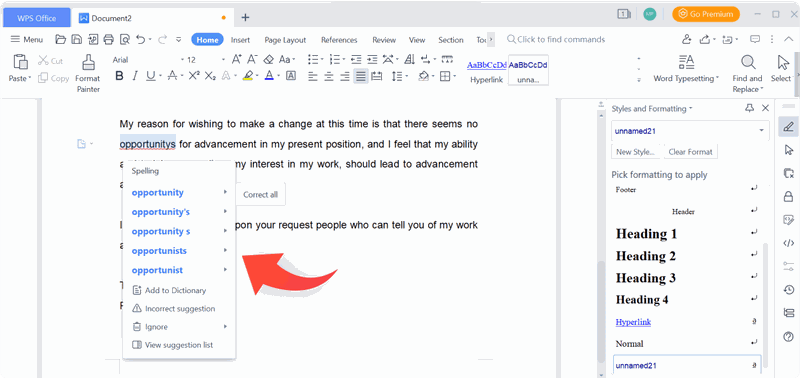Center align the text
This screenshot has height=378, width=800.
coord(329,76)
